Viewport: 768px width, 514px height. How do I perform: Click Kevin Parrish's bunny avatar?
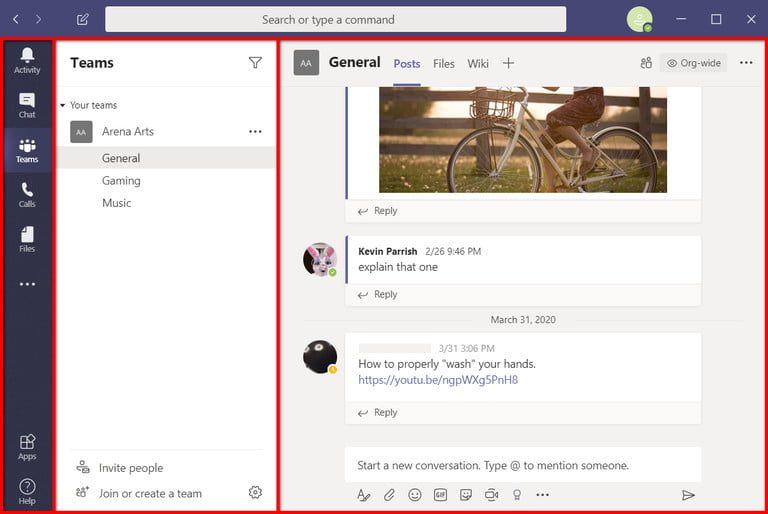(320, 259)
